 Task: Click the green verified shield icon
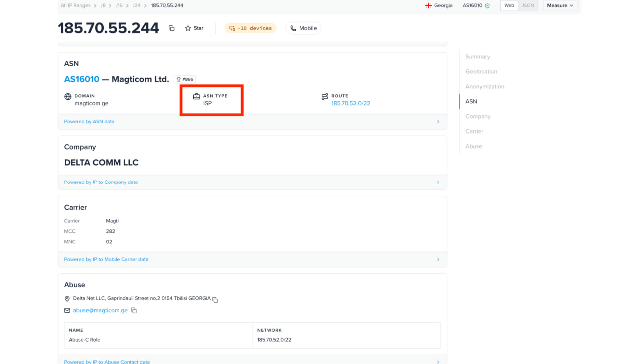point(487,6)
